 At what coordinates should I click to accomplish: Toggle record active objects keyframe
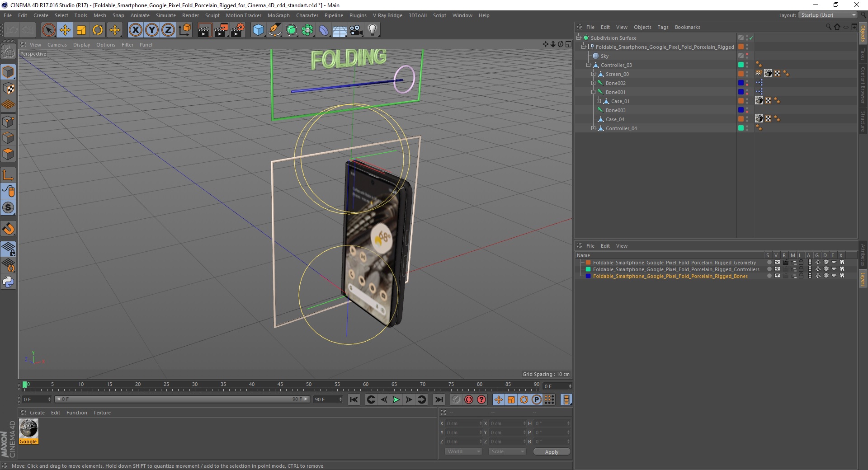(x=456, y=399)
